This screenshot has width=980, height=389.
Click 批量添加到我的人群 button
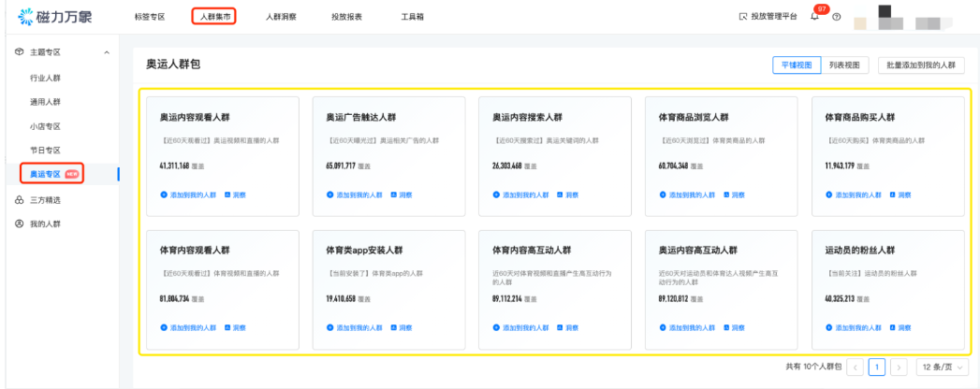921,65
